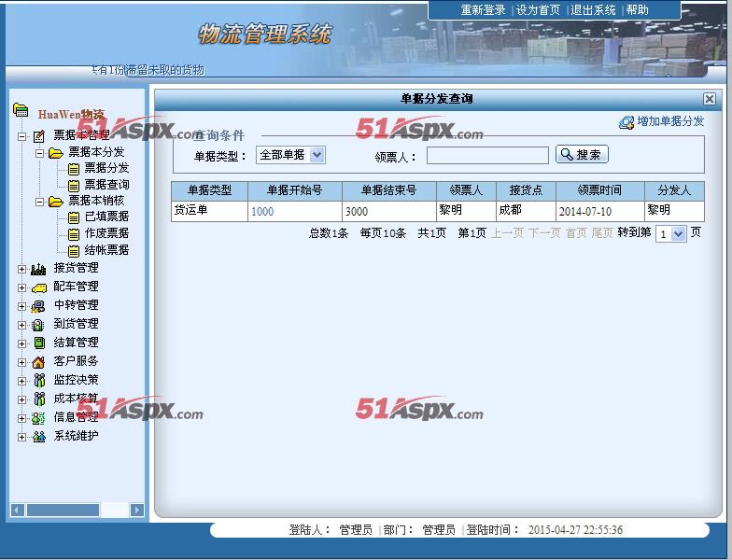Click the 票据分发 document icon
Image resolution: width=732 pixels, height=560 pixels.
click(73, 169)
